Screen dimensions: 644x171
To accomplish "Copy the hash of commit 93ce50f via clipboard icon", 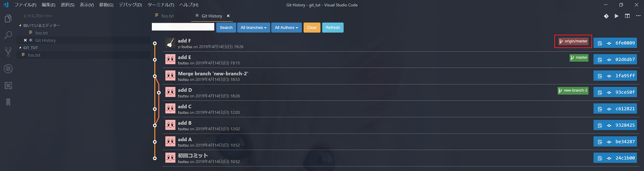I will [600, 92].
